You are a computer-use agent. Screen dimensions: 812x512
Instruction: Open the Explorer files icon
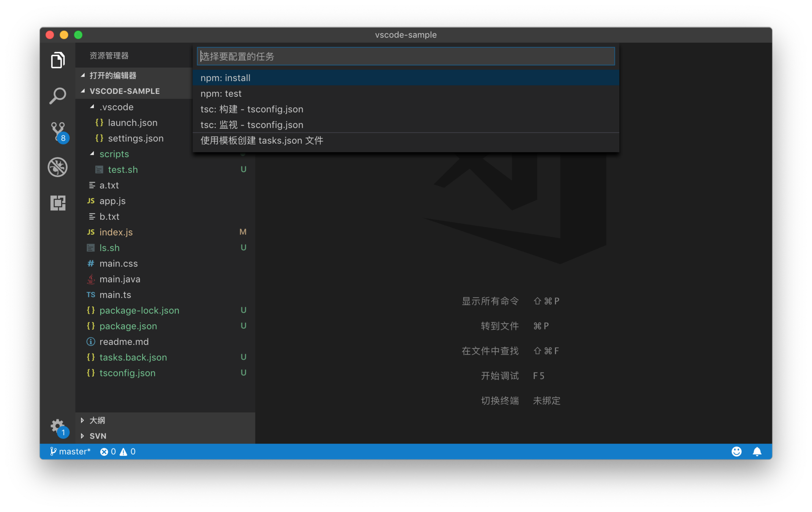coord(58,60)
